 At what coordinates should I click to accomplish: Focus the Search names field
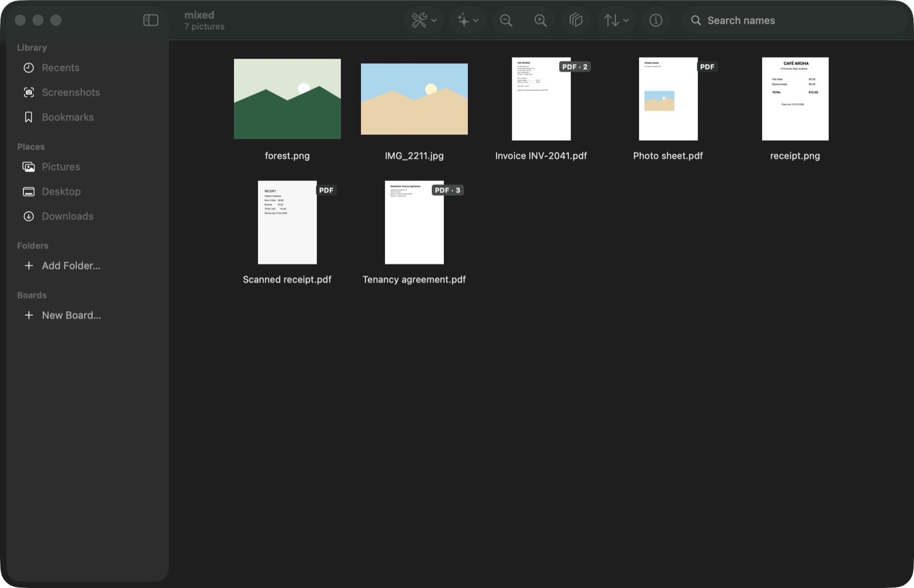coord(794,21)
